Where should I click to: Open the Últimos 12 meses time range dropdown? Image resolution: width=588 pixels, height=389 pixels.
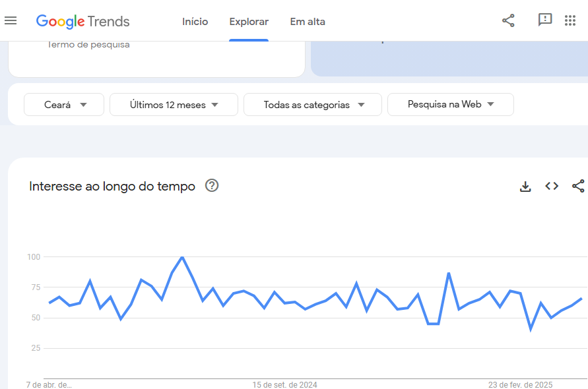[174, 105]
